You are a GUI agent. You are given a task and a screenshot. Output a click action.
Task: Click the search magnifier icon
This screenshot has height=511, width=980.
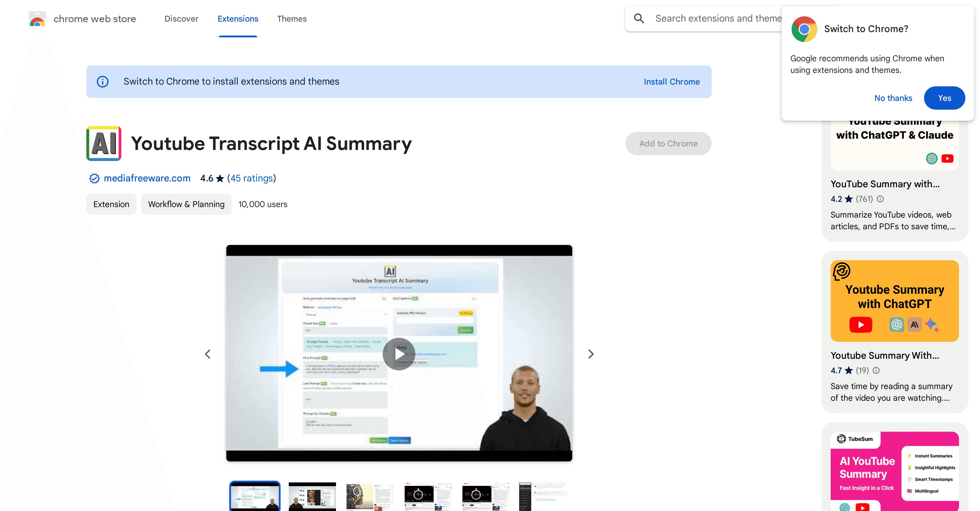click(x=639, y=18)
